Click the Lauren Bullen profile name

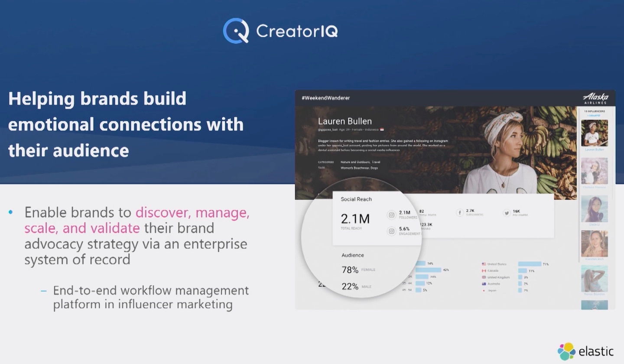point(345,121)
